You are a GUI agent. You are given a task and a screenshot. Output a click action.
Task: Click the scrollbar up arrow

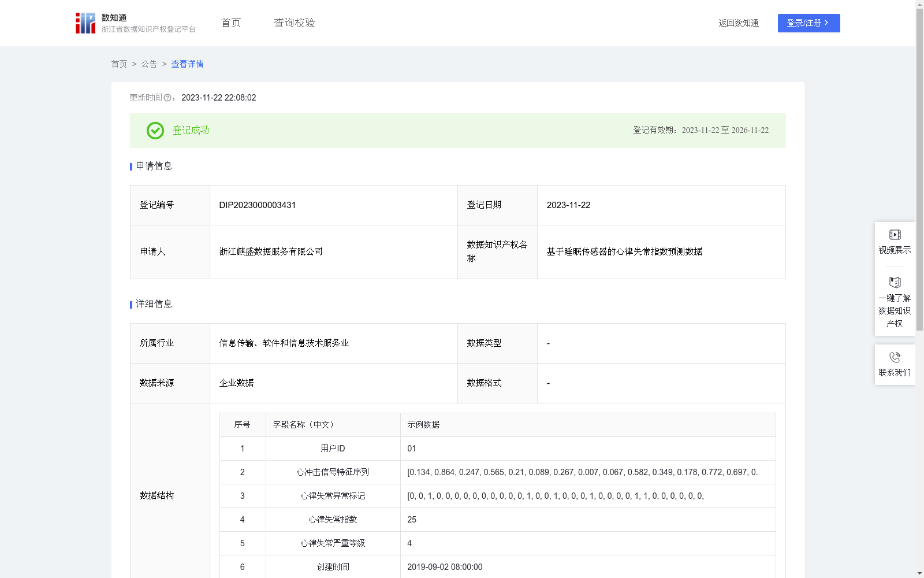click(x=919, y=4)
